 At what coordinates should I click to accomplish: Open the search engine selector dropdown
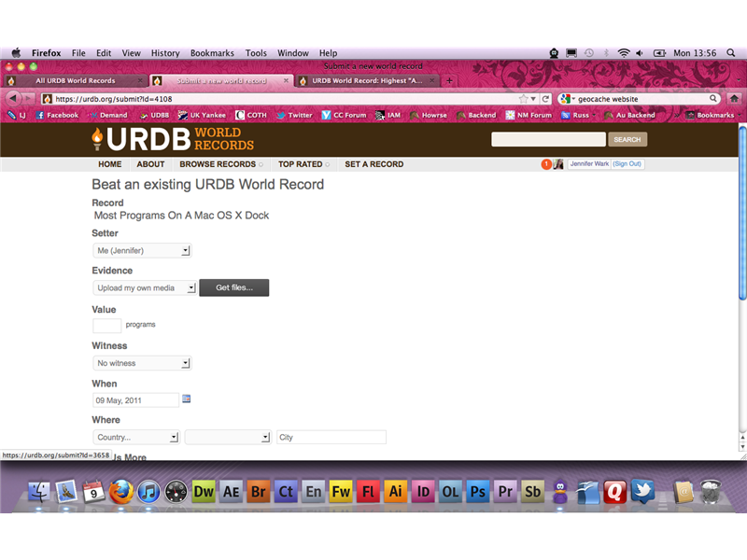[568, 99]
